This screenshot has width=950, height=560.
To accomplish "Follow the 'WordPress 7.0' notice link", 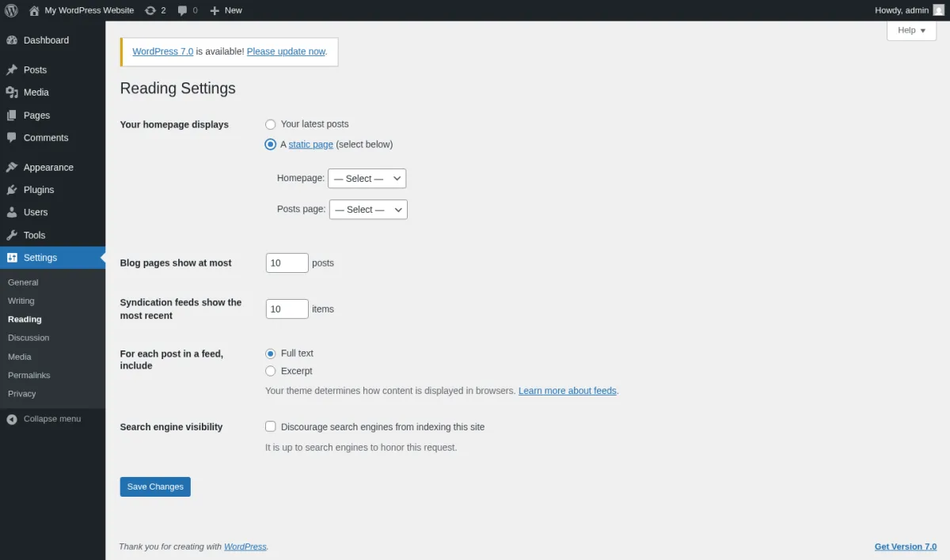I will (x=163, y=51).
